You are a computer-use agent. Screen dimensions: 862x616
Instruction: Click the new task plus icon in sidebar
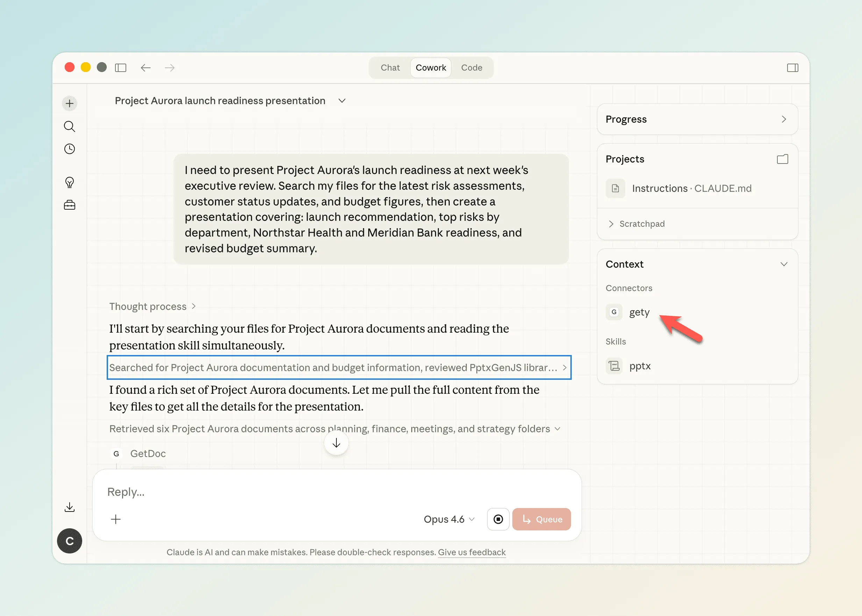click(x=70, y=103)
